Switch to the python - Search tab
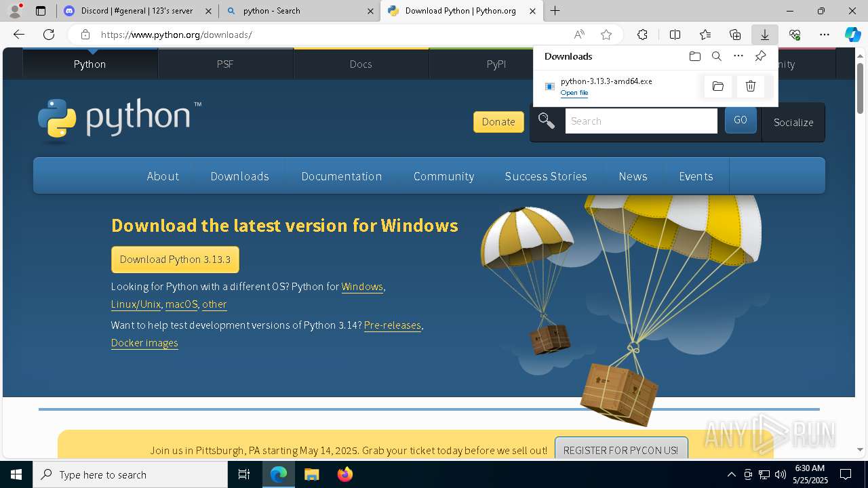This screenshot has width=868, height=488. coord(299,11)
